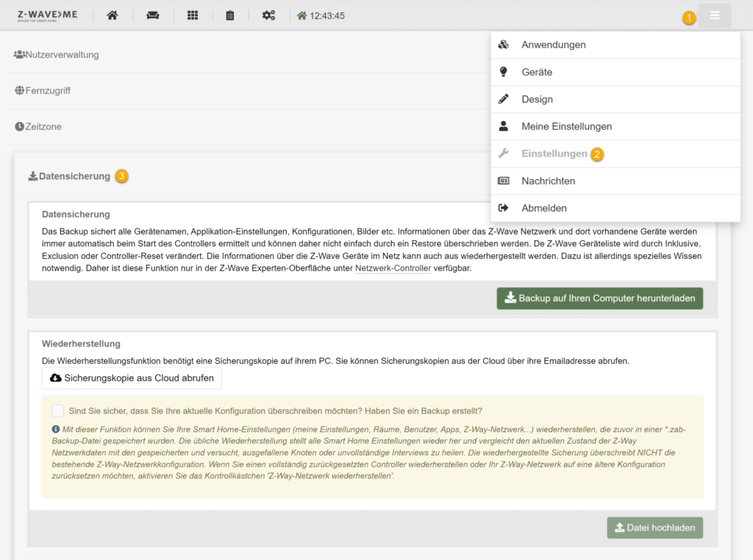Click the green house icon beside the clock

coord(301,16)
